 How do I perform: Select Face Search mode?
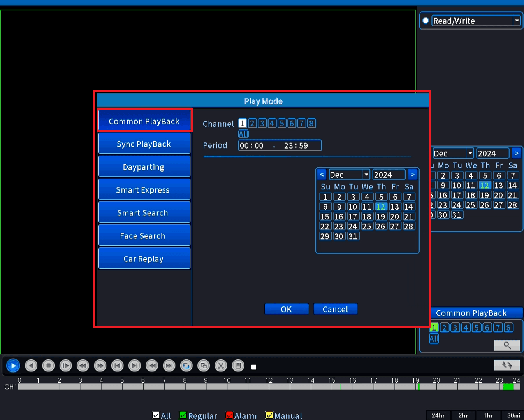[144, 236]
